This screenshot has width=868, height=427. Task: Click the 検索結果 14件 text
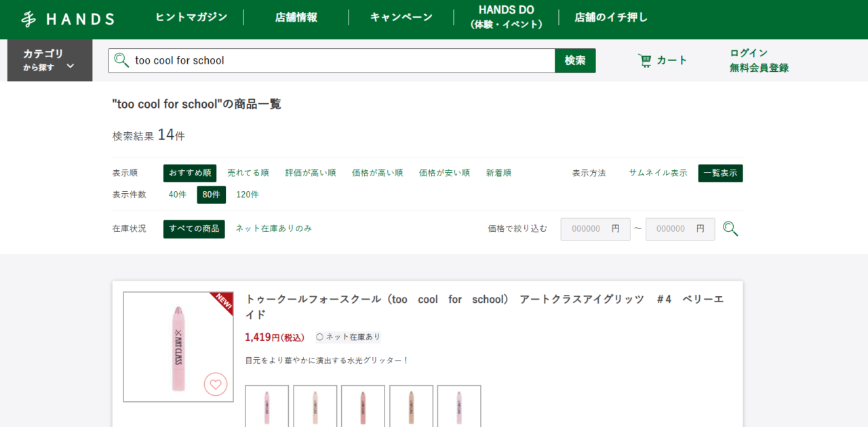pos(149,135)
